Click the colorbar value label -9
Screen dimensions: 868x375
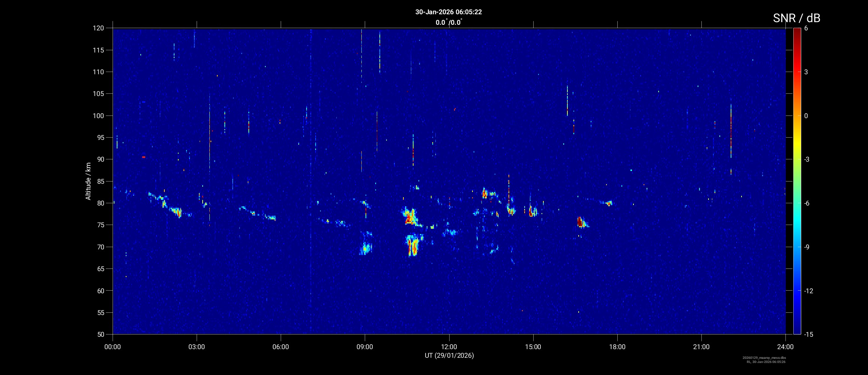[807, 247]
